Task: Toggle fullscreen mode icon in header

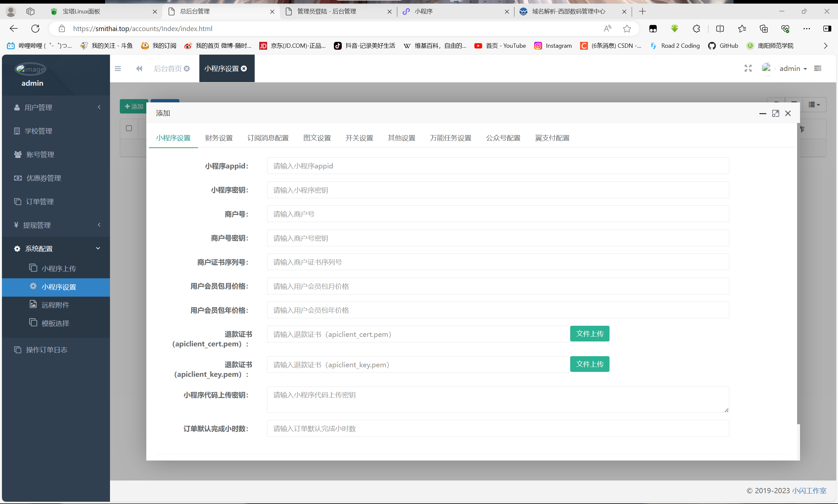Action: click(x=748, y=69)
